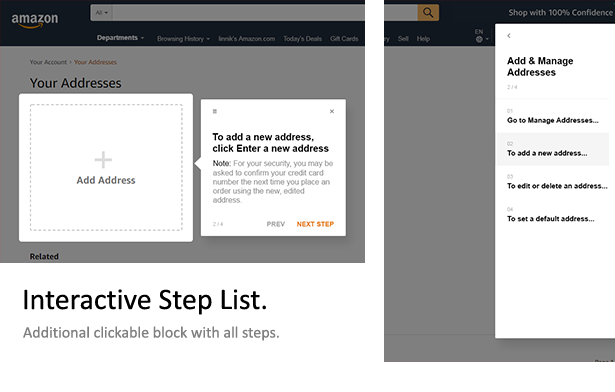Screen dimensions: 615x392
Task: Select step 04 To set a default address
Action: (553, 215)
